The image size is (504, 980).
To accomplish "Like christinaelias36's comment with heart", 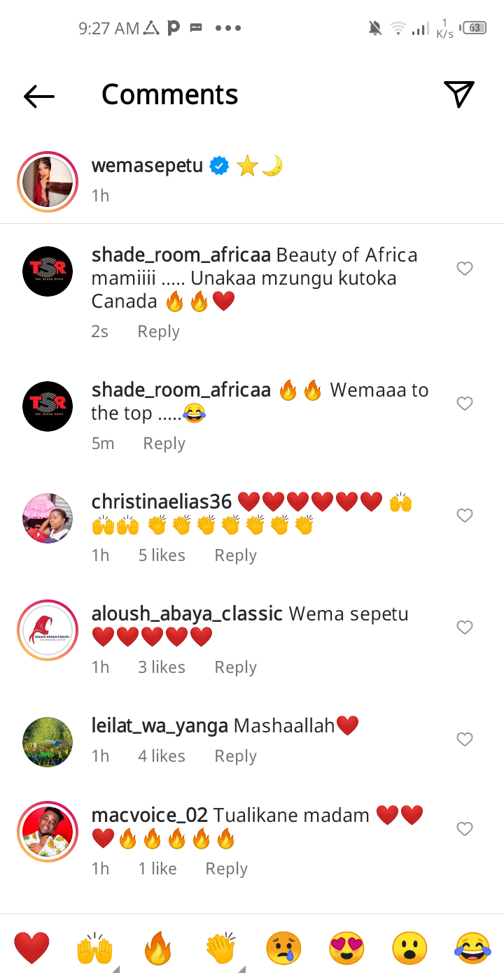I will click(x=465, y=516).
